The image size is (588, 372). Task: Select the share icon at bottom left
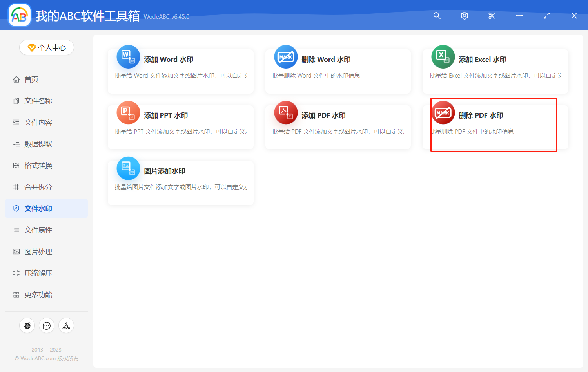click(66, 325)
